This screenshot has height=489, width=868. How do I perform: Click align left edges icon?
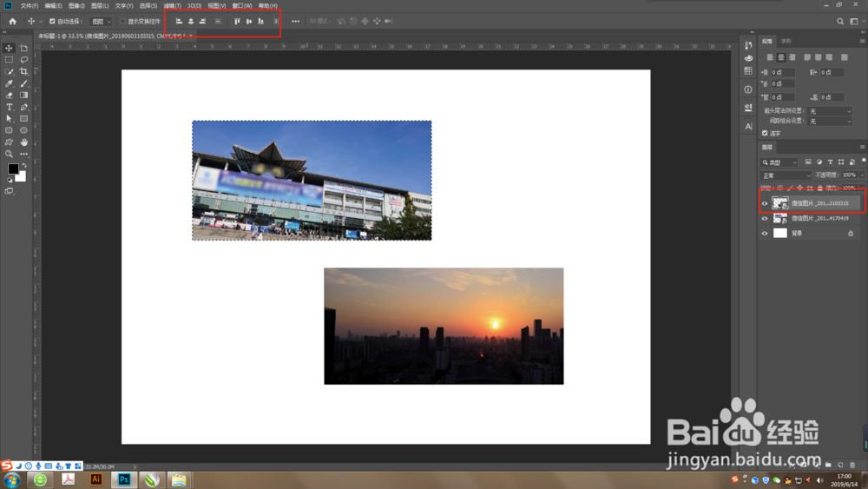pyautogui.click(x=179, y=21)
